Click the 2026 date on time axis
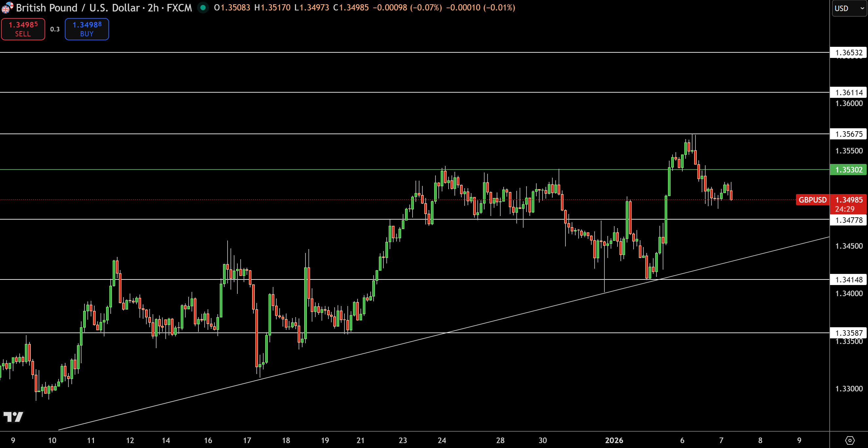 click(614, 440)
